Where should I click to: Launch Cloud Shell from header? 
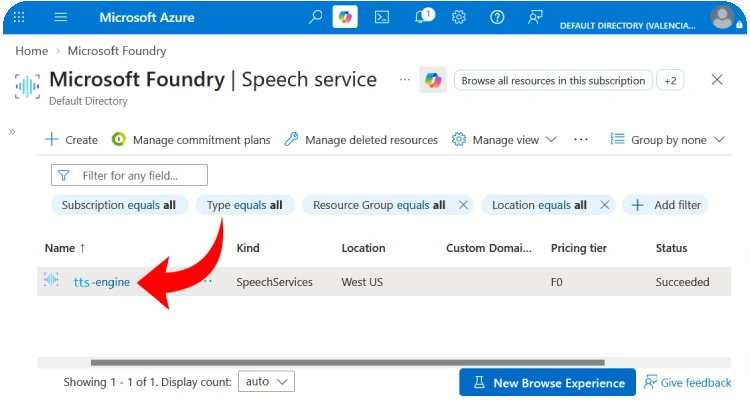382,17
